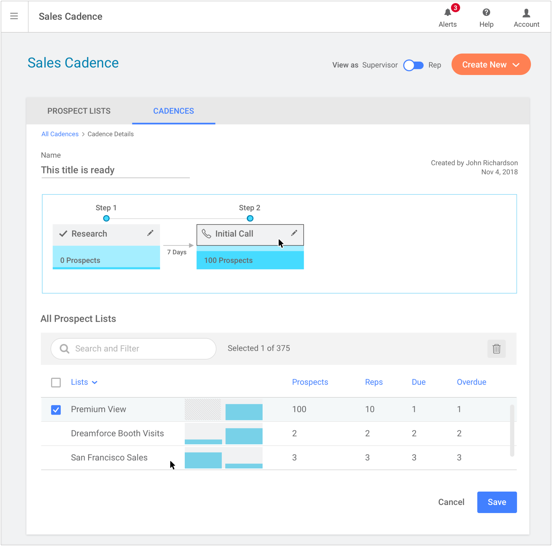Open the hamburger navigation menu
This screenshot has height=546, width=552.
pyautogui.click(x=14, y=16)
